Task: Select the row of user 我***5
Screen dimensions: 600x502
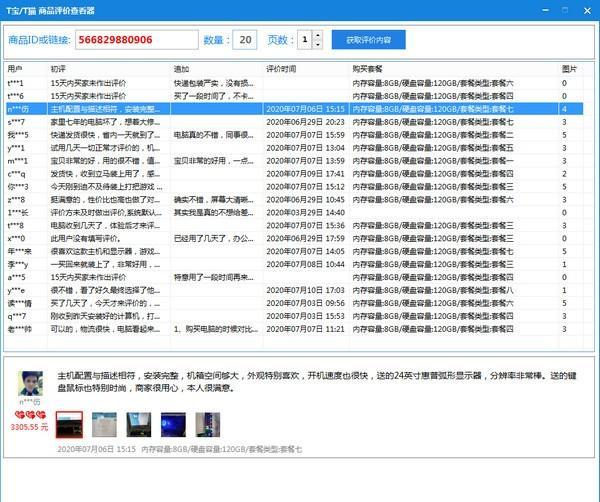Action: 294,135
